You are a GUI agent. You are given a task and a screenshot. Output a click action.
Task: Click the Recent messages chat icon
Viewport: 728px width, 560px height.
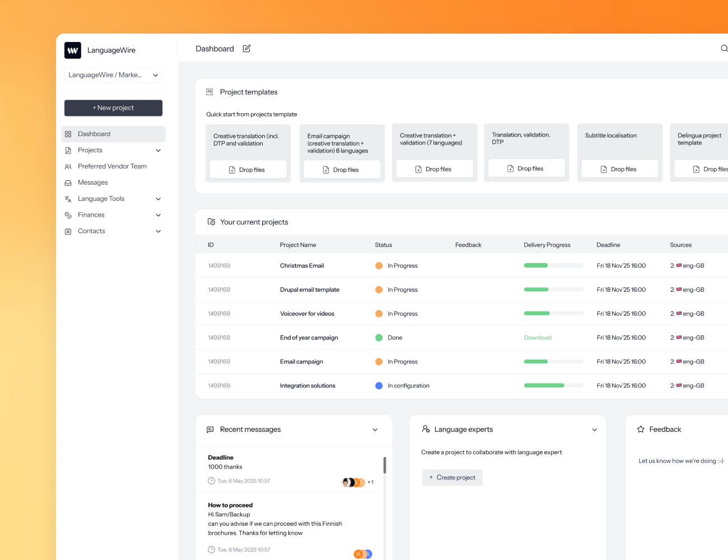[x=210, y=430]
